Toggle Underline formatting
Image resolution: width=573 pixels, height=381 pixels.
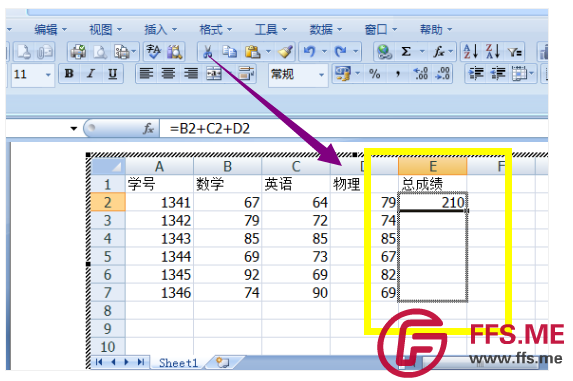tap(113, 73)
